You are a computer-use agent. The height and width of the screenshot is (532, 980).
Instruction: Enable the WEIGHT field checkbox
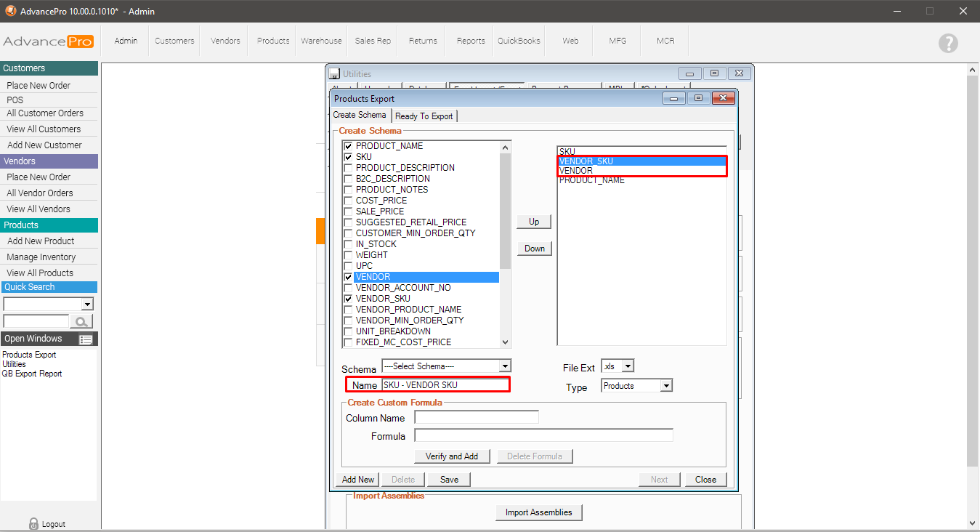(x=348, y=255)
